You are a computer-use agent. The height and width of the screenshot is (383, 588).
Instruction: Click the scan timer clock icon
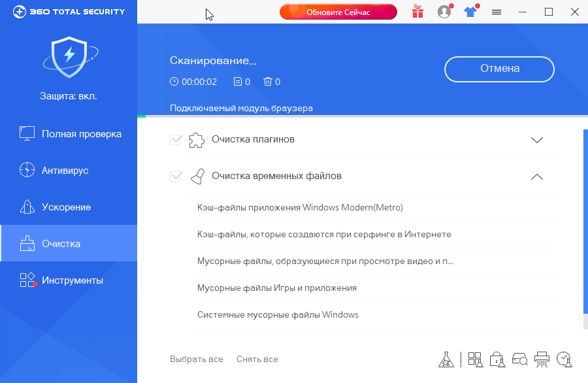[174, 82]
